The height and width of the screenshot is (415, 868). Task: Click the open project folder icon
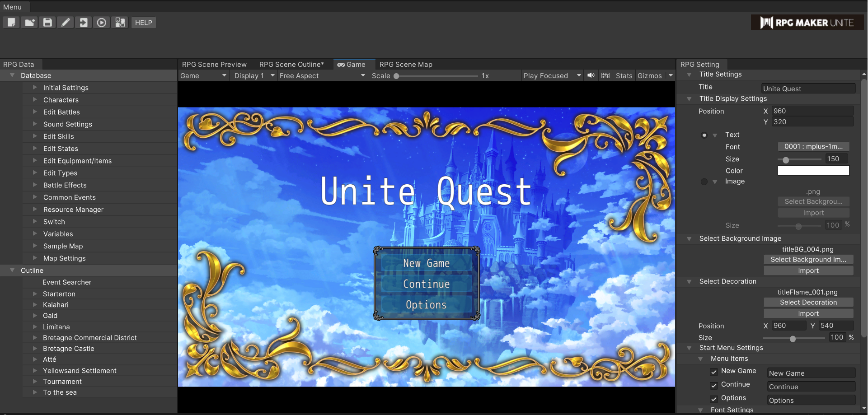(x=29, y=23)
